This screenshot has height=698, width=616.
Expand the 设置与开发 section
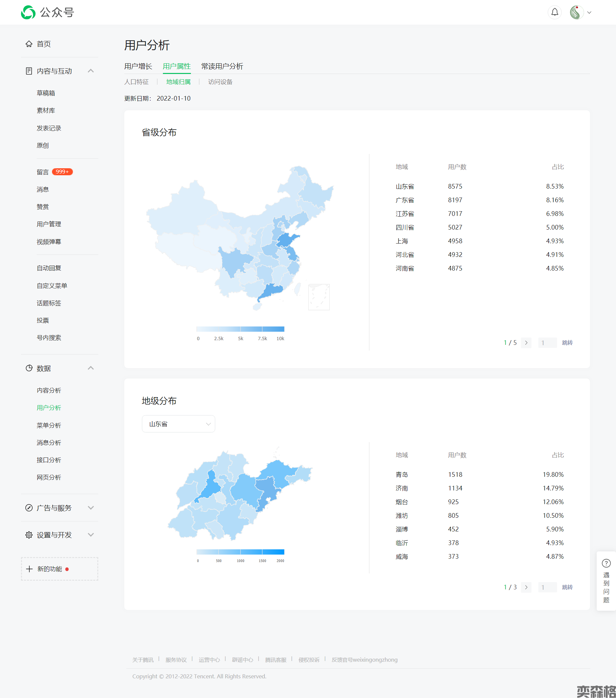pyautogui.click(x=91, y=535)
